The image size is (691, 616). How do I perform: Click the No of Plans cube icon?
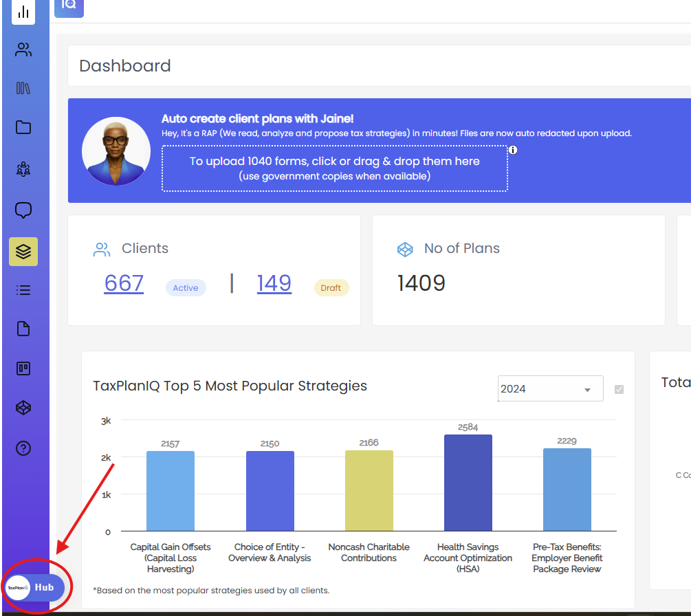(x=405, y=250)
